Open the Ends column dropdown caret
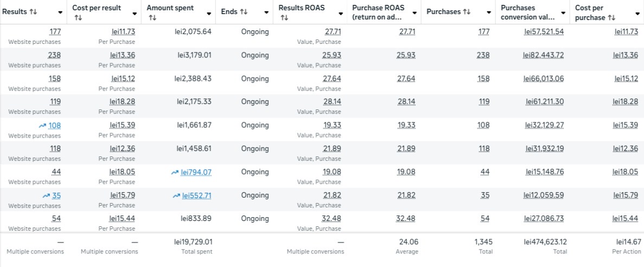This screenshot has width=644, height=267. point(266,12)
